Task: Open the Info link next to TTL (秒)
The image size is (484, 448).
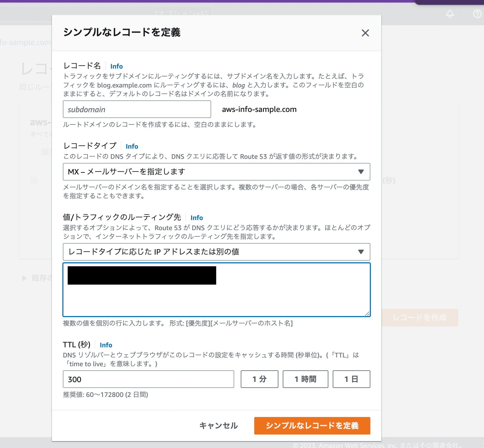Action: (x=106, y=345)
